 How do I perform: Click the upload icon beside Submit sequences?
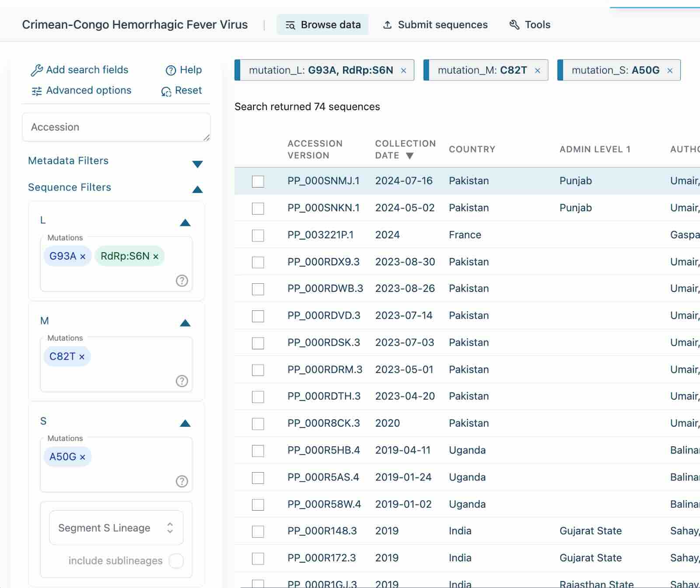388,25
